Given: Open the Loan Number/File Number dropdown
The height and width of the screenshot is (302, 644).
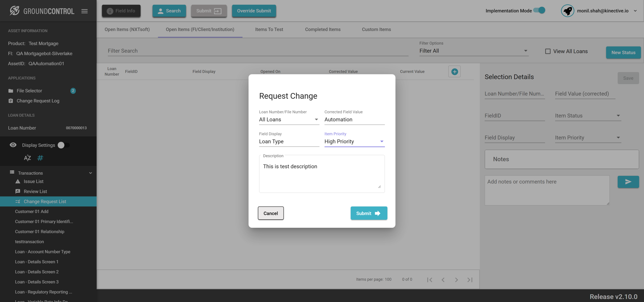Looking at the screenshot, I should [x=289, y=120].
